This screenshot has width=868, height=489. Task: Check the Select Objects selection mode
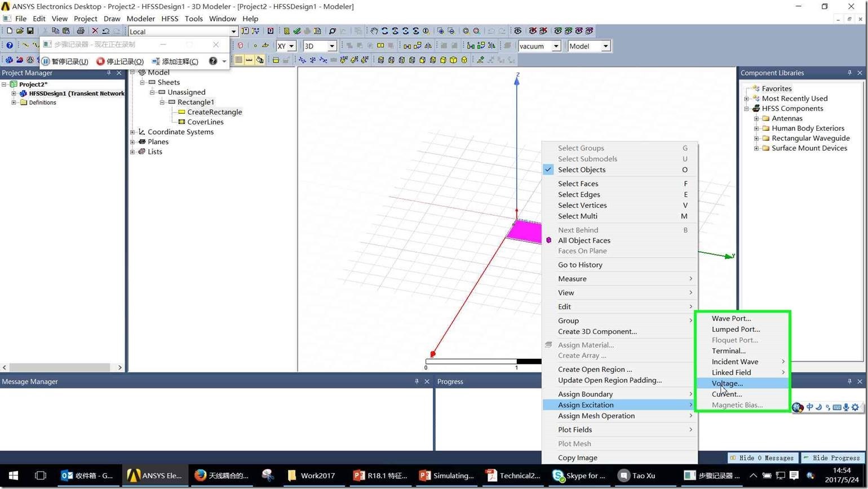pyautogui.click(x=581, y=170)
